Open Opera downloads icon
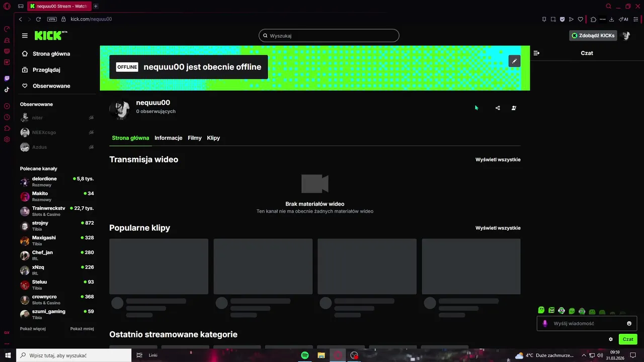This screenshot has width=644, height=362. point(611,19)
